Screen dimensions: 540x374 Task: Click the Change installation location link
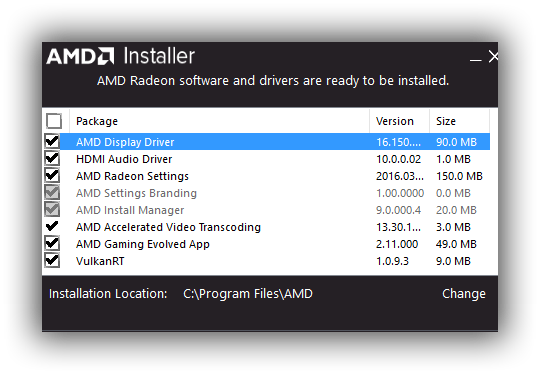pos(464,294)
